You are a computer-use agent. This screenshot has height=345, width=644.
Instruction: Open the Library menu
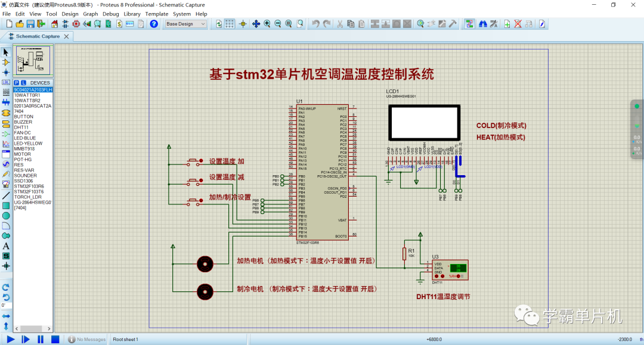coord(132,14)
